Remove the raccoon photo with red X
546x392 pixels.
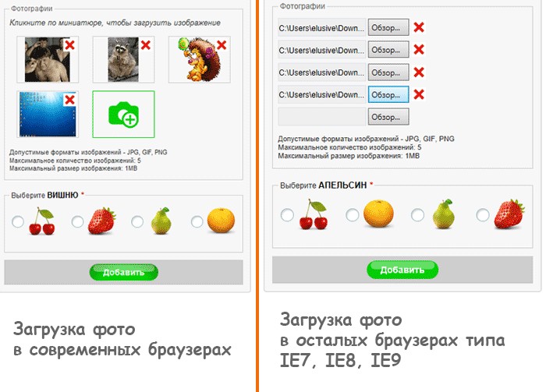tap(146, 44)
